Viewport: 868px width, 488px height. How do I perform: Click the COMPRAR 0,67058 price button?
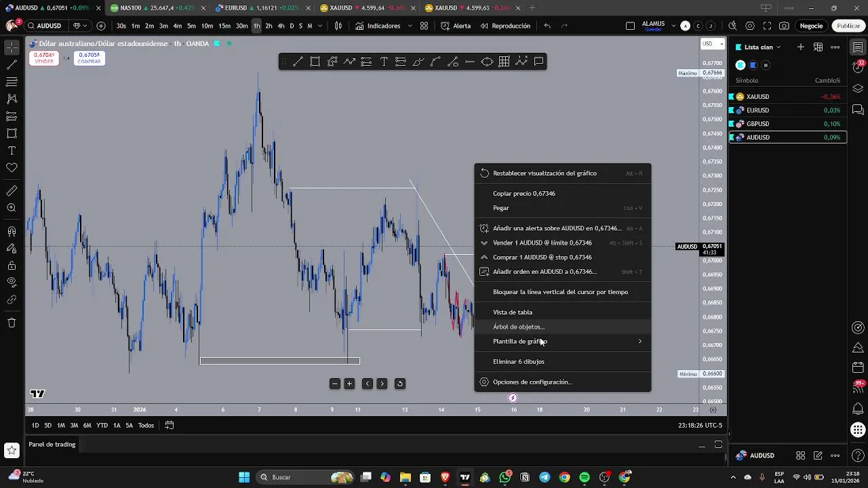click(x=89, y=58)
